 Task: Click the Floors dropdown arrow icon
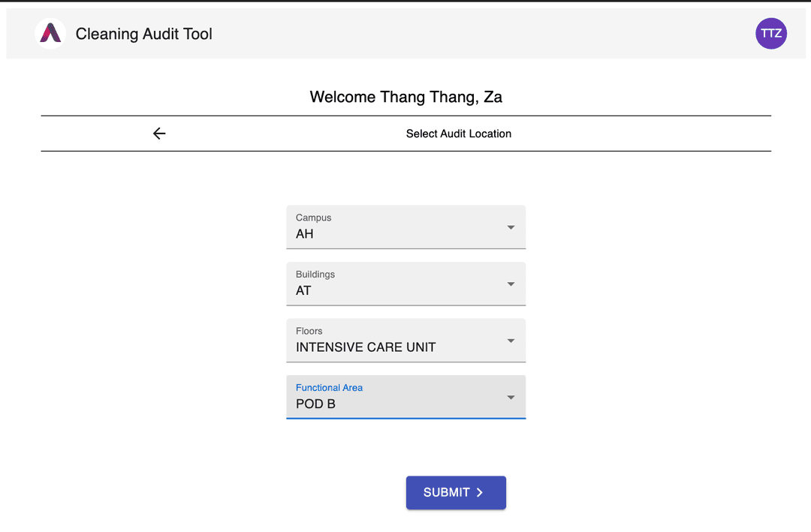click(511, 341)
